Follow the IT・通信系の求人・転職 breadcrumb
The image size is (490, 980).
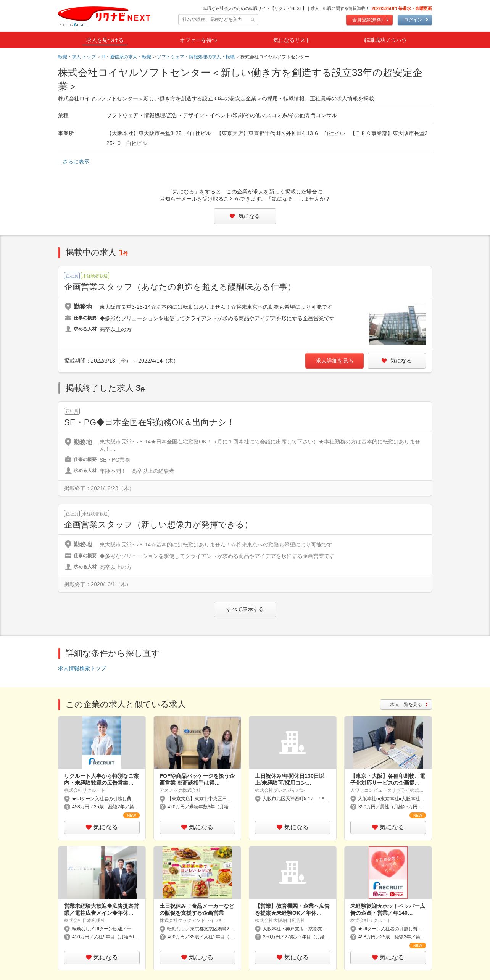(x=126, y=57)
